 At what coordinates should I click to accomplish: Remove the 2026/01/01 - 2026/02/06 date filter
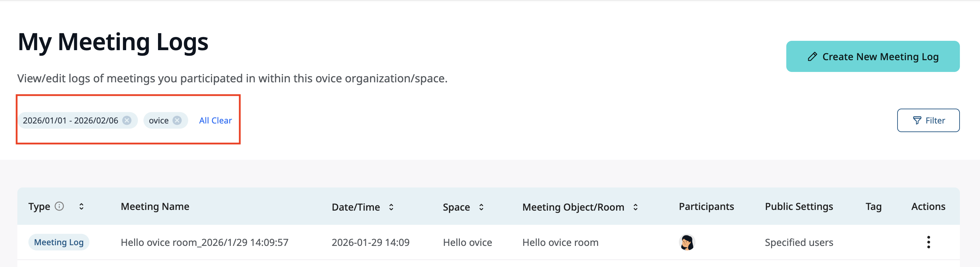coord(128,120)
